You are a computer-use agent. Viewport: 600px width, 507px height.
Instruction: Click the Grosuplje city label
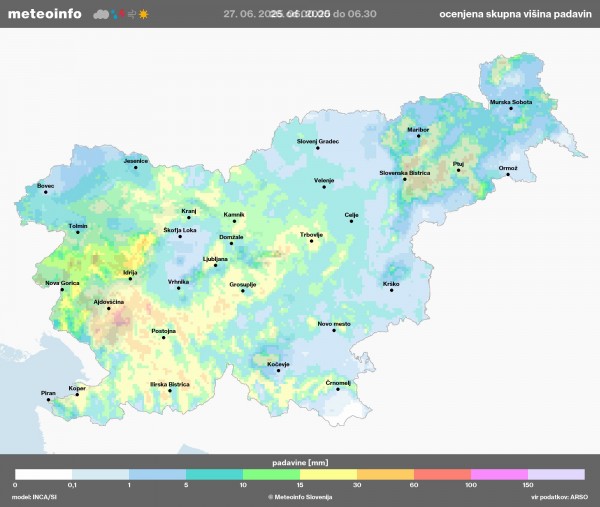(243, 285)
